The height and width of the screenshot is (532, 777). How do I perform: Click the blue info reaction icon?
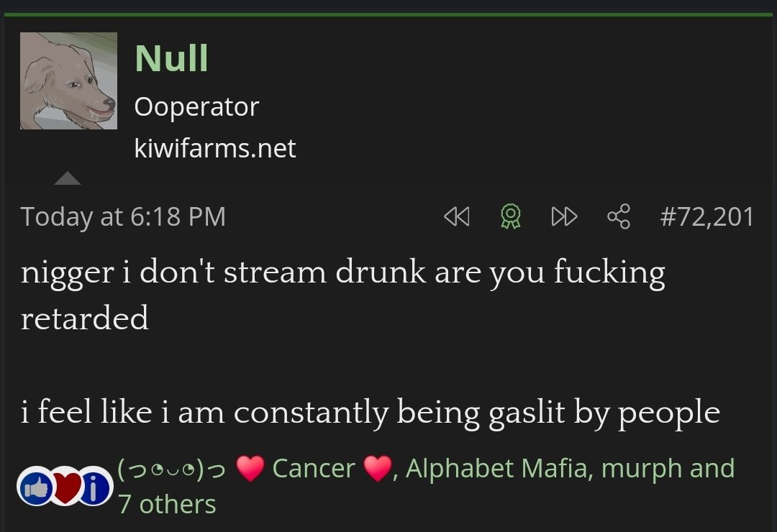click(x=96, y=487)
